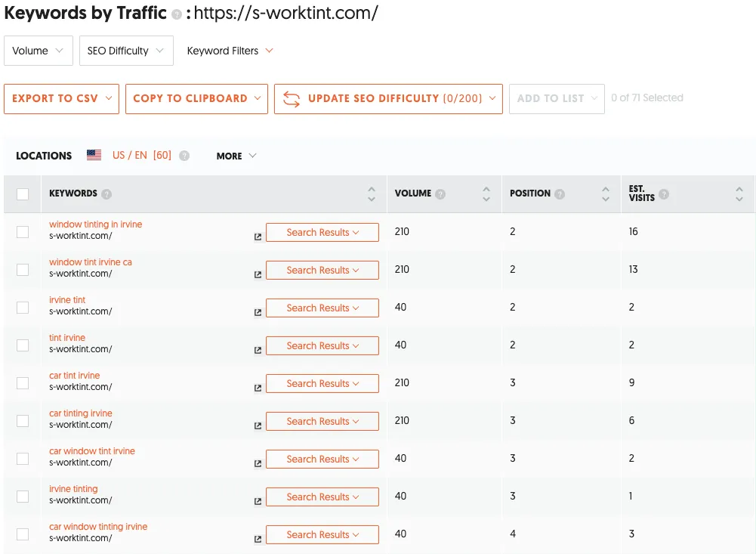Select checkbox for 'car tint irvine' row
Image resolution: width=756 pixels, height=554 pixels.
coord(23,383)
